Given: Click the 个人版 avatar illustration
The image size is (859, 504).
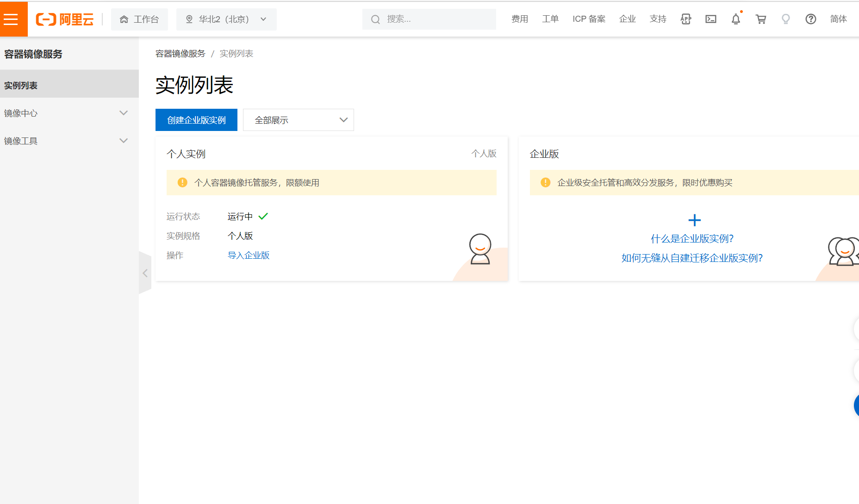Looking at the screenshot, I should pyautogui.click(x=480, y=249).
